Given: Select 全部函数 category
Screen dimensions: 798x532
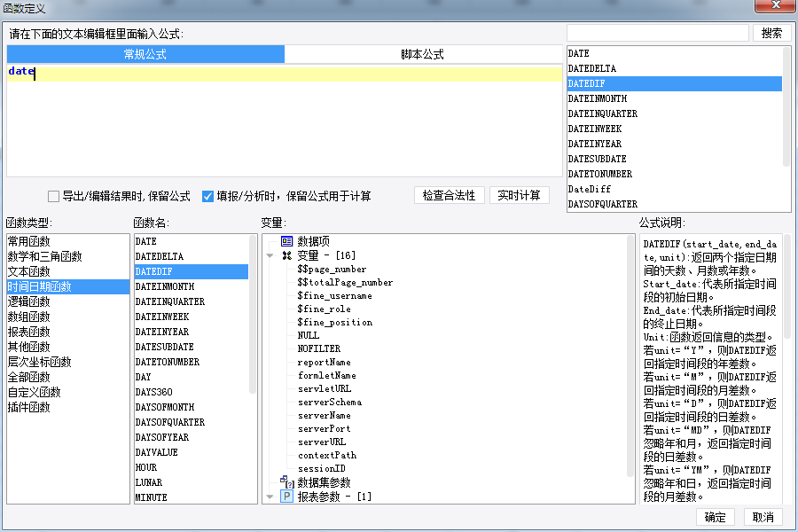Looking at the screenshot, I should [68, 377].
